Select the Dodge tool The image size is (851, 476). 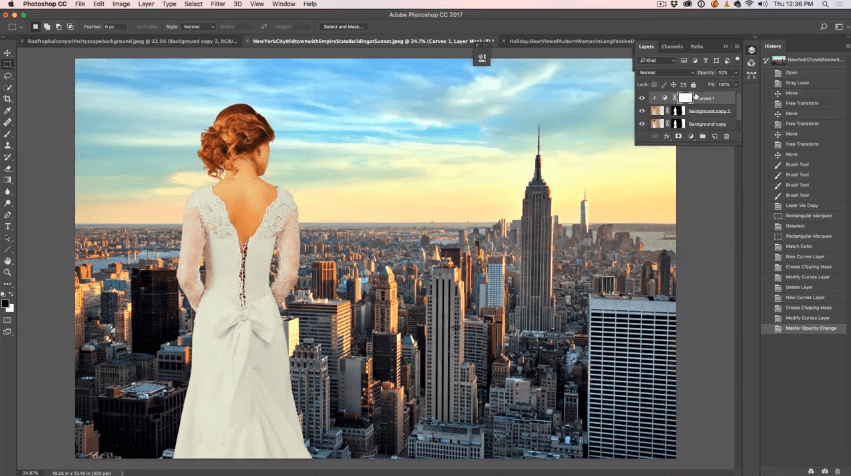click(8, 203)
